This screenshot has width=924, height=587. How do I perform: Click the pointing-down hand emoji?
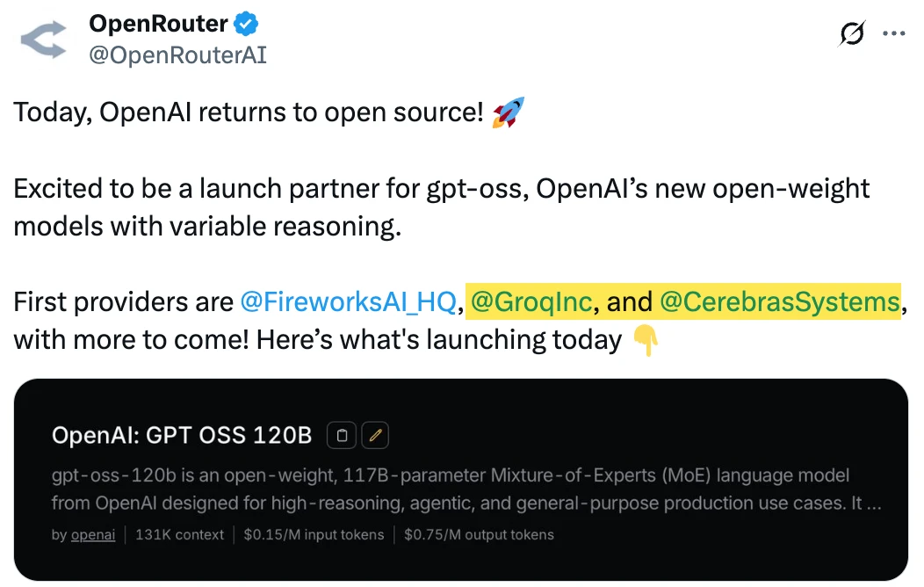tap(646, 341)
